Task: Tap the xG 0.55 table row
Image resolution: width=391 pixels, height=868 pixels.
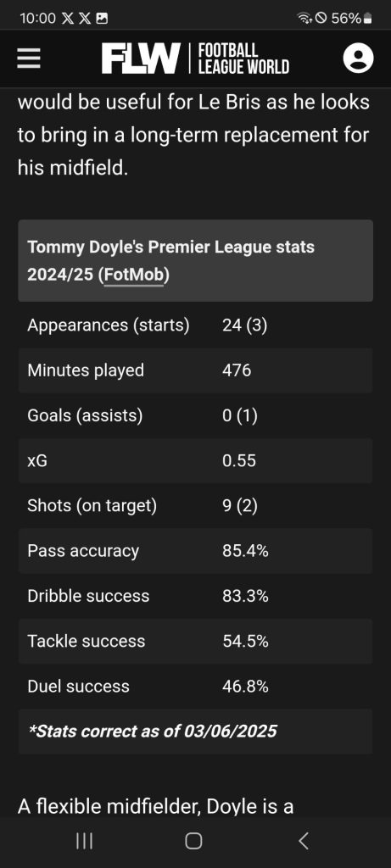Action: tap(195, 460)
